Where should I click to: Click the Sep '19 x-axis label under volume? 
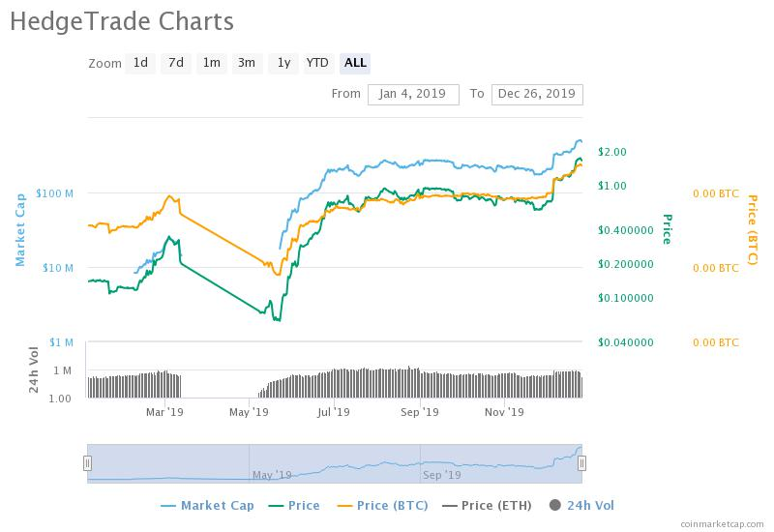(x=420, y=412)
